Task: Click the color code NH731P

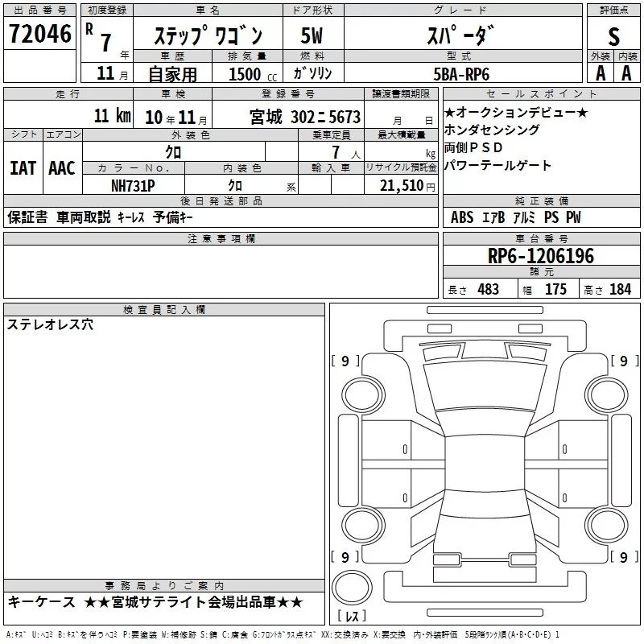Action: (x=133, y=186)
